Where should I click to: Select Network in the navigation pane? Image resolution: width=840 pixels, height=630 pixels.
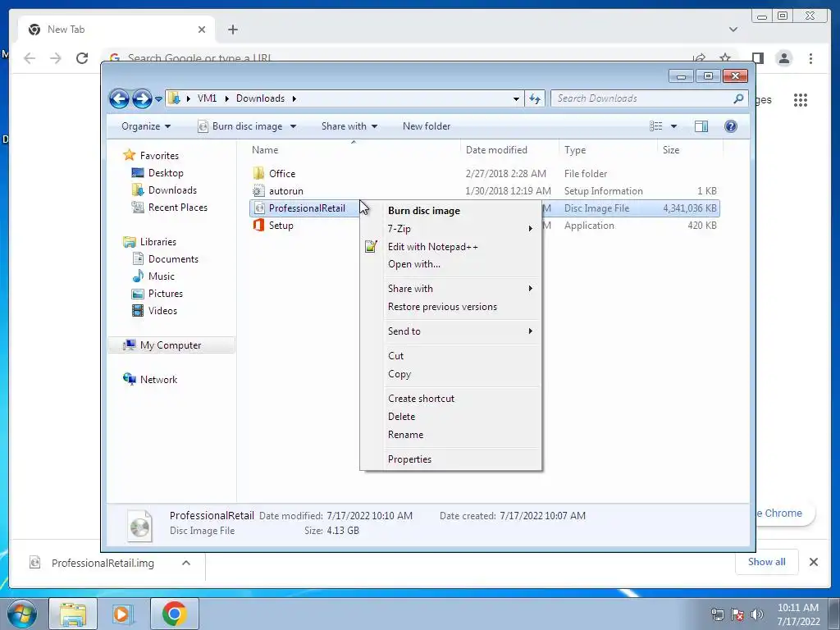coord(158,380)
